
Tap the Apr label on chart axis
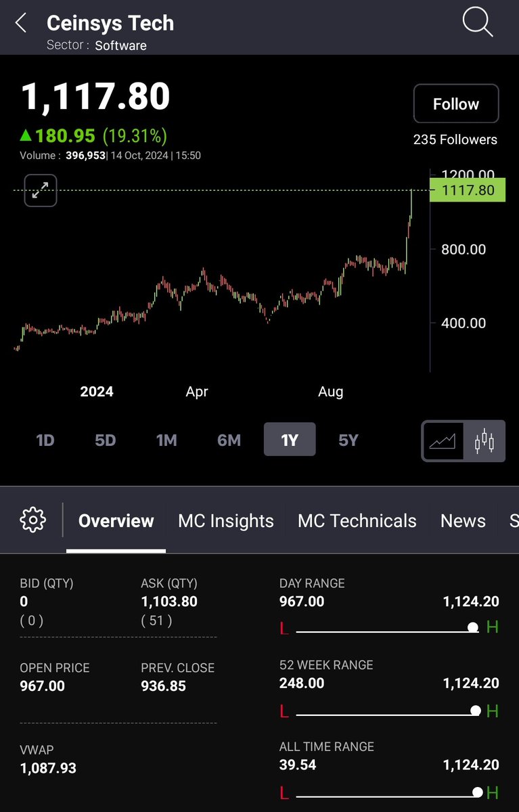coord(197,391)
